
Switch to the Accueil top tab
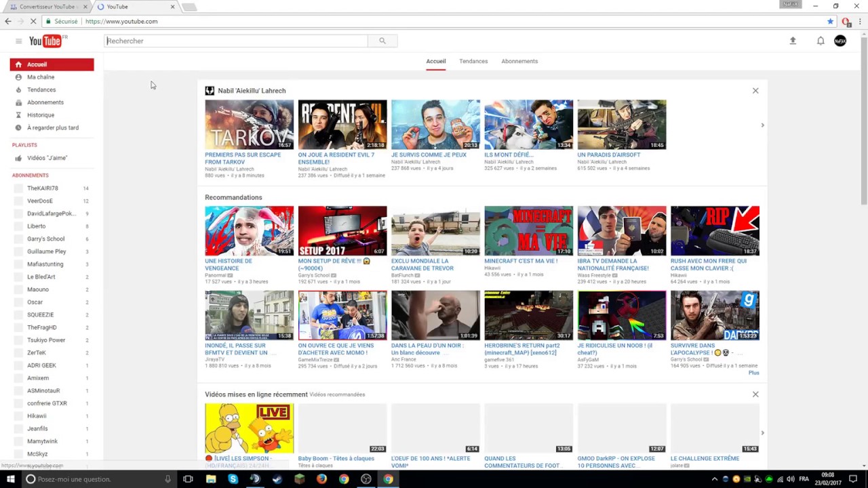(x=436, y=61)
